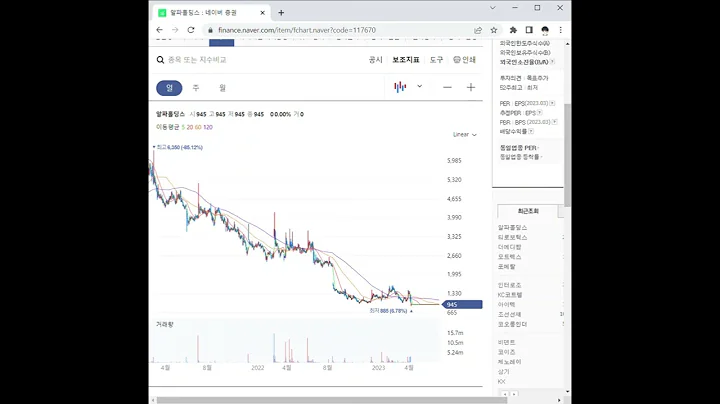Open the 도구 tools menu

[436, 60]
